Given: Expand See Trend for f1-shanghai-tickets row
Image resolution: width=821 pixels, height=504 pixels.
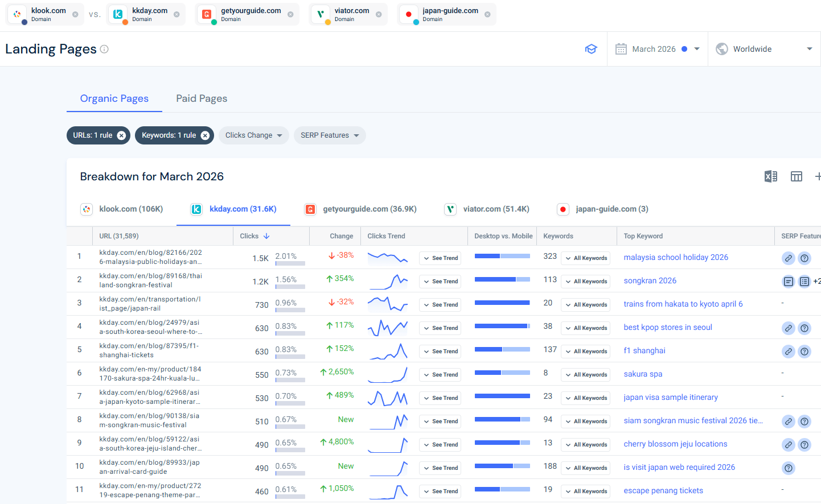Looking at the screenshot, I should pos(441,352).
